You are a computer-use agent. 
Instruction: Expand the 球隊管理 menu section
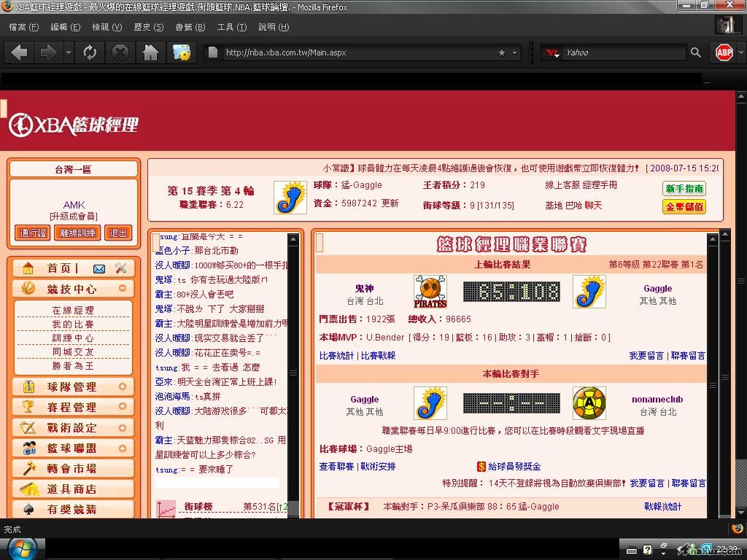(122, 386)
